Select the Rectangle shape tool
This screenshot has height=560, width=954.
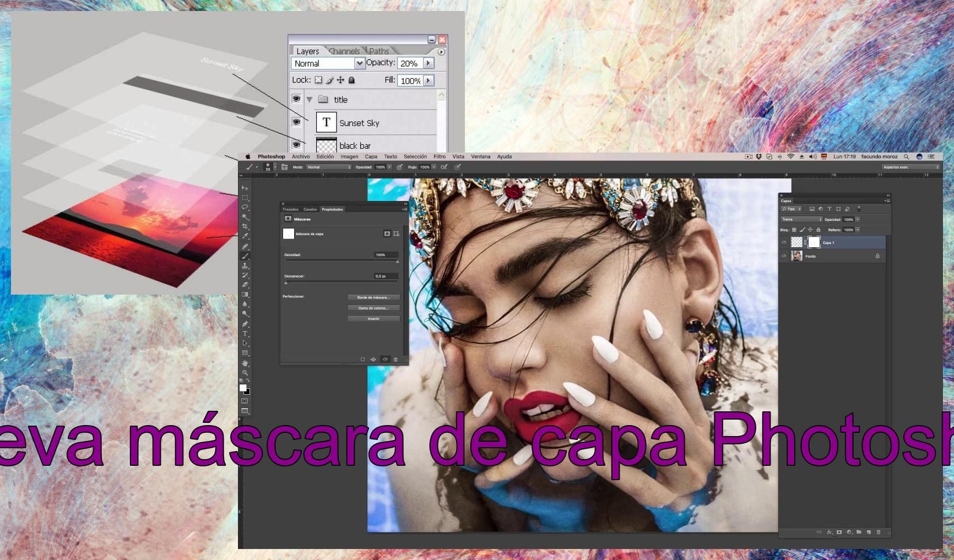(x=245, y=353)
